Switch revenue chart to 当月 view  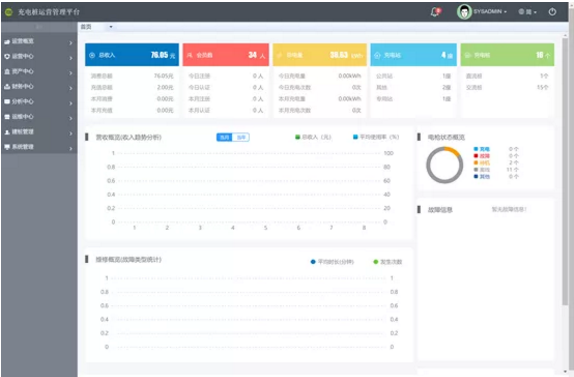[x=224, y=137]
